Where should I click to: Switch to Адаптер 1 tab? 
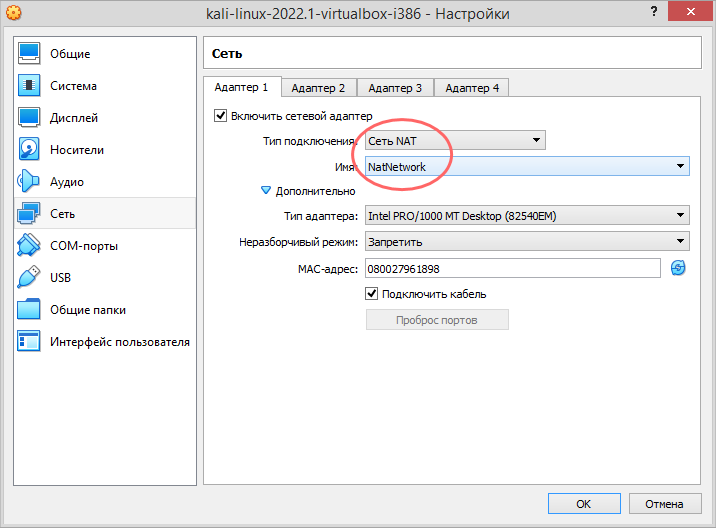242,87
